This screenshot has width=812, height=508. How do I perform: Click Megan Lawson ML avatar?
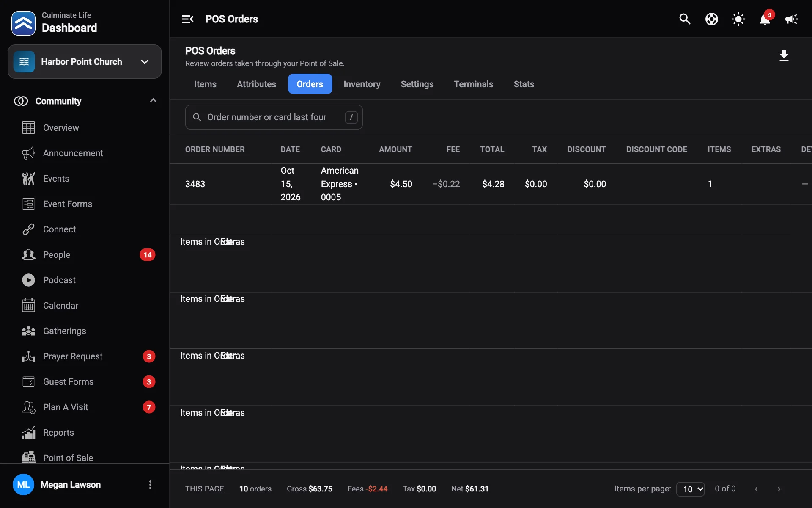pos(23,485)
